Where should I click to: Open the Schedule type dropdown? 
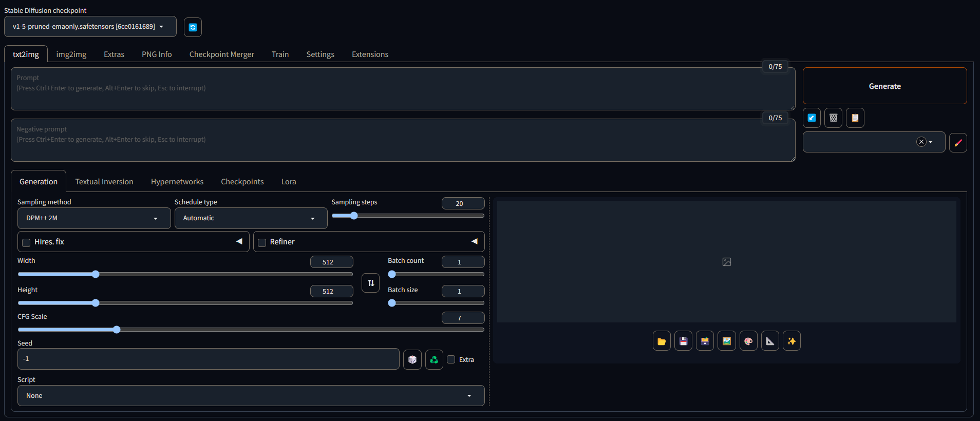(x=251, y=218)
